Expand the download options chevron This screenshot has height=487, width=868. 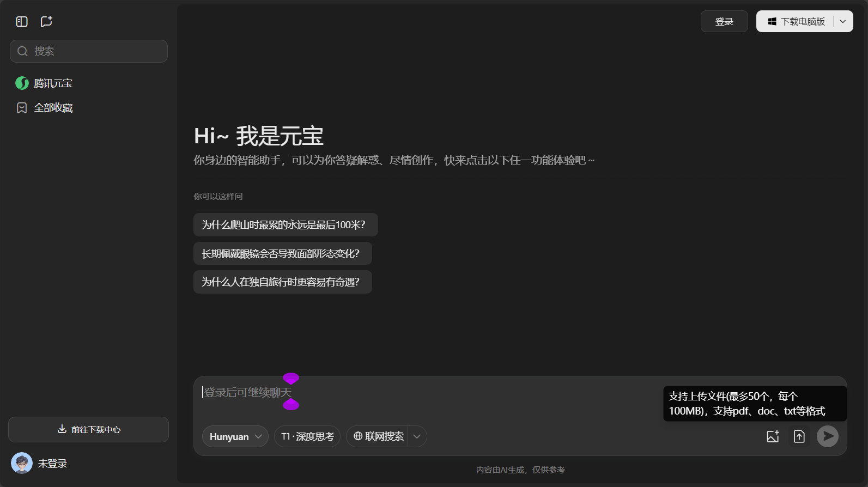click(843, 22)
